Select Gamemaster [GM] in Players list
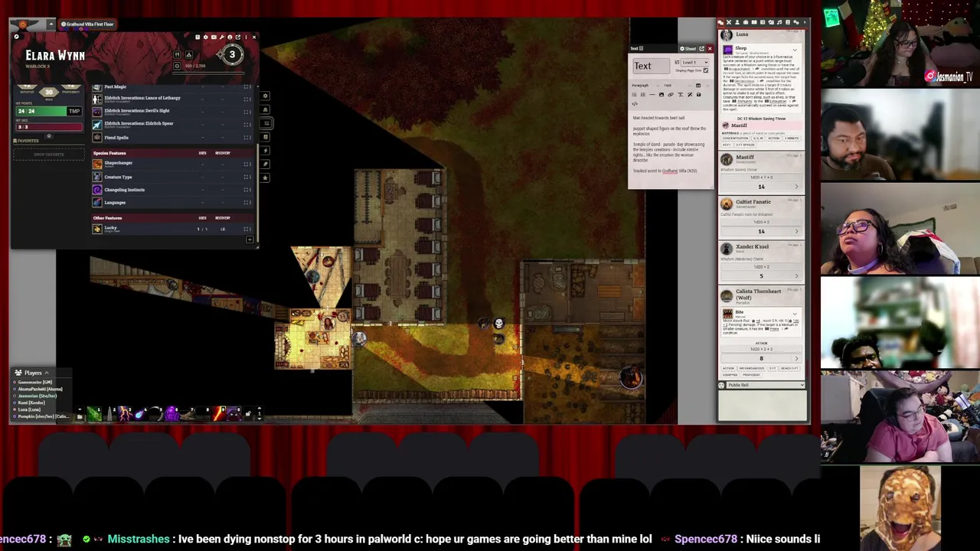Viewport: 980px width, 551px height. pos(35,382)
